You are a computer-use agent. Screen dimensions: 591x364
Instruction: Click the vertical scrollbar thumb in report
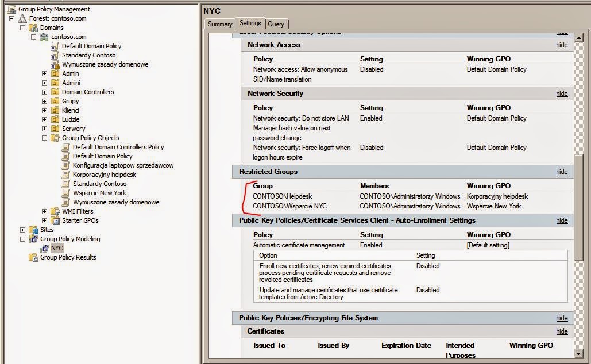pyautogui.click(x=579, y=207)
